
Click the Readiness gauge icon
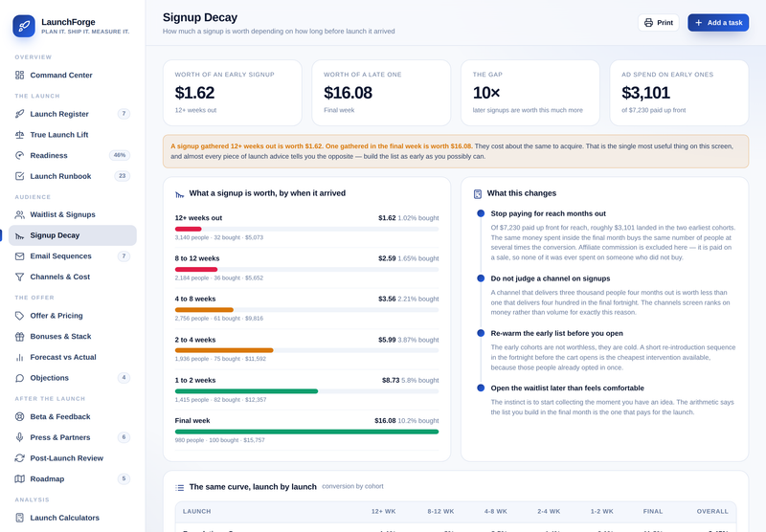tap(19, 155)
